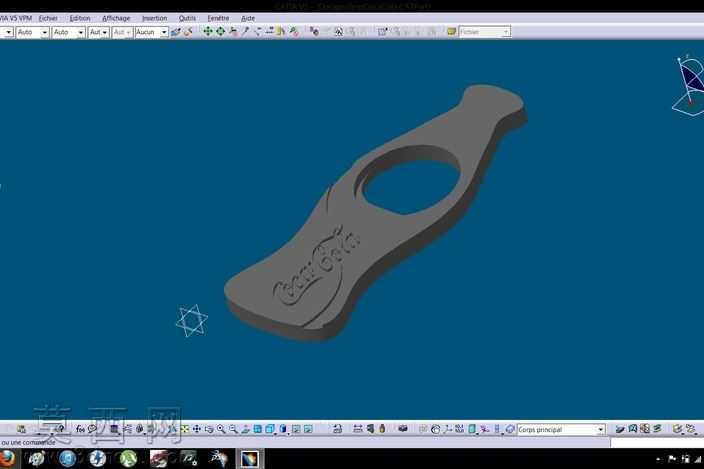Open Firefox from the taskbar

tap(6, 458)
